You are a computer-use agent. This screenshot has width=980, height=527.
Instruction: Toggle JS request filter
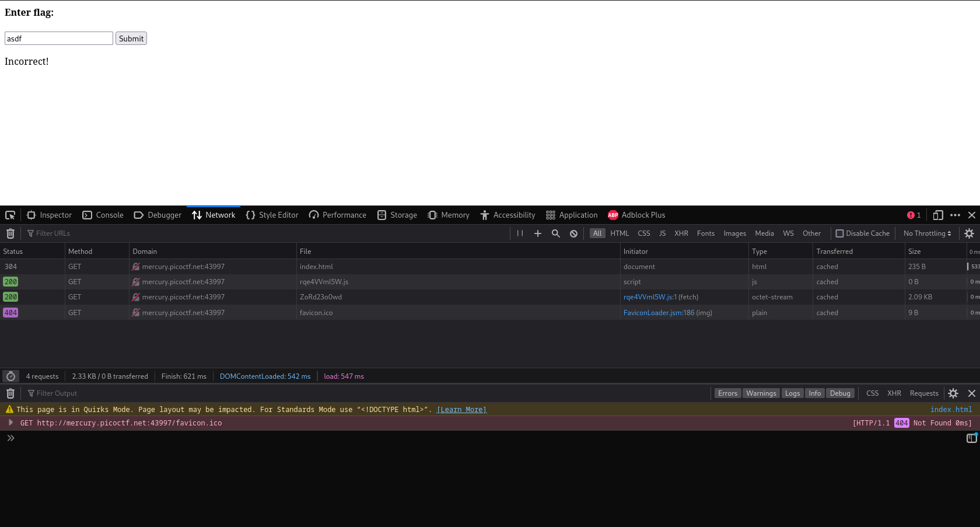pyautogui.click(x=662, y=233)
